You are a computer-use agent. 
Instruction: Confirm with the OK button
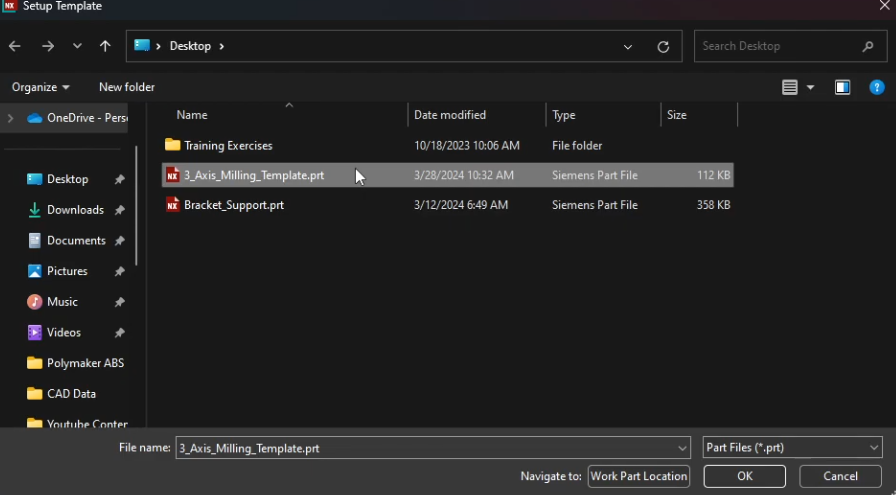point(745,476)
